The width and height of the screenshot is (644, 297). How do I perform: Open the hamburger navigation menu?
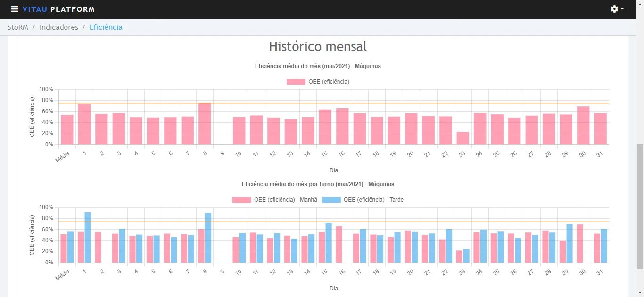point(15,9)
